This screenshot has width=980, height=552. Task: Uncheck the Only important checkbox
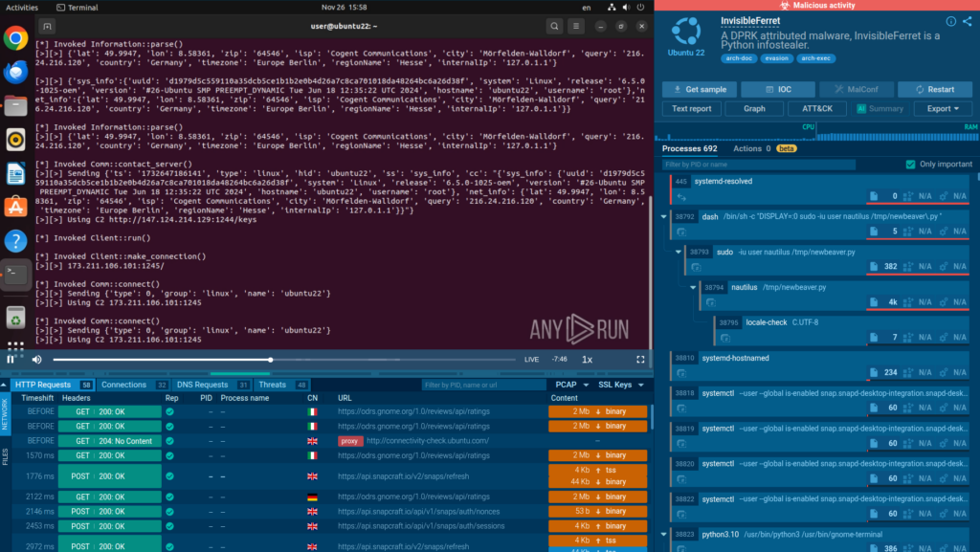[910, 165]
